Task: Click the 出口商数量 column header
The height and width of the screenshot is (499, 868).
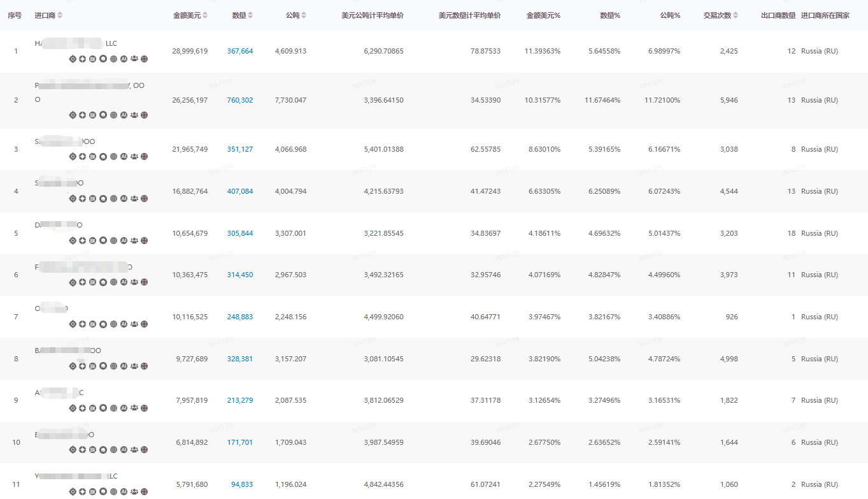Action: click(778, 15)
